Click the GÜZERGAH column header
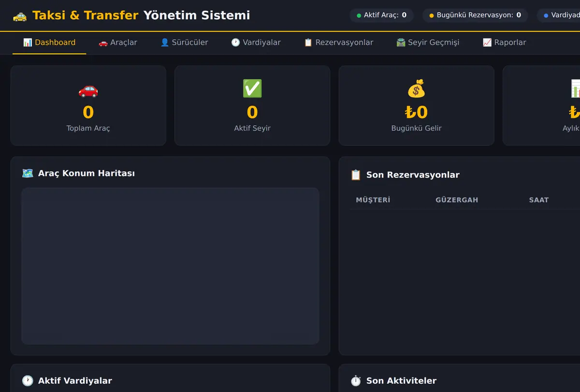This screenshot has height=392, width=580. pyautogui.click(x=457, y=200)
